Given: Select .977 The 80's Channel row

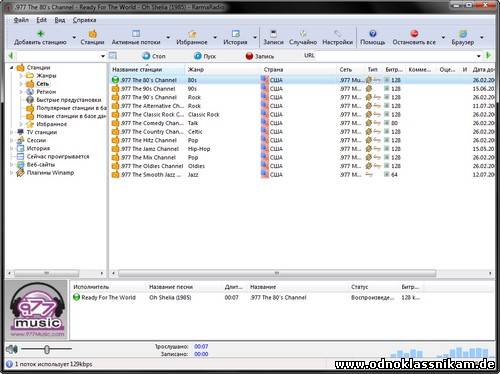Looking at the screenshot, I should tap(302, 80).
